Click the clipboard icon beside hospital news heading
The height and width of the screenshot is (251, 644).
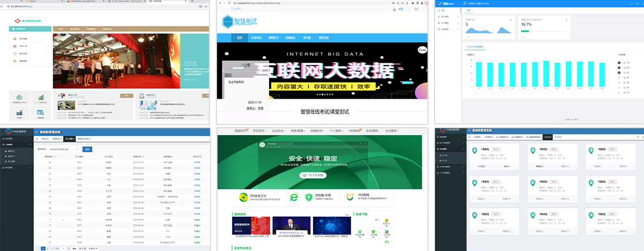point(143,95)
